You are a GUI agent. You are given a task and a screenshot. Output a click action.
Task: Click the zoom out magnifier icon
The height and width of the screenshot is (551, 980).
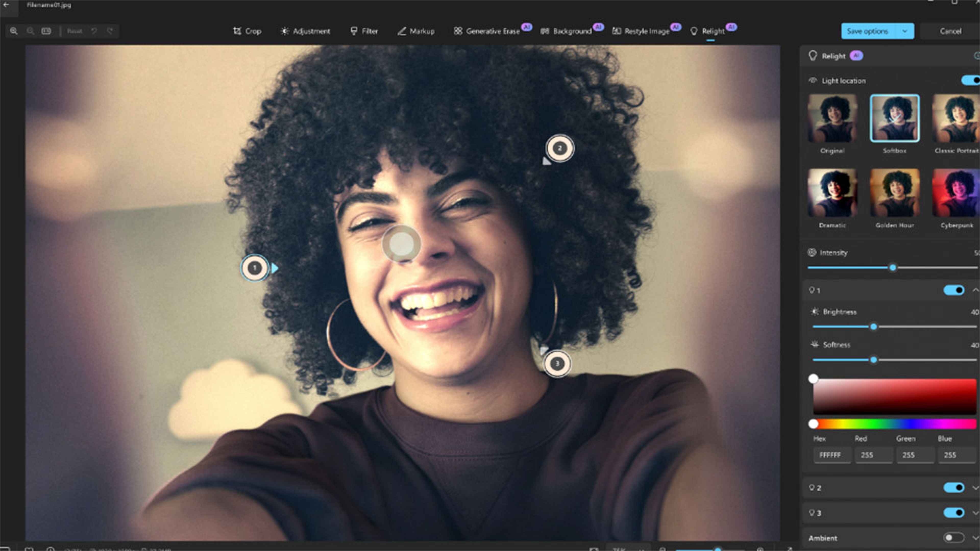(30, 31)
